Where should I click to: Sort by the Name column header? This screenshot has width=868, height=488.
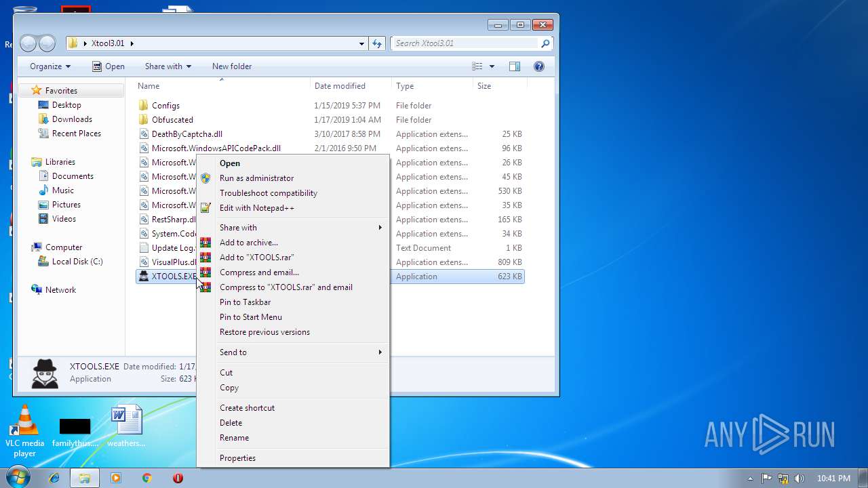click(x=222, y=86)
